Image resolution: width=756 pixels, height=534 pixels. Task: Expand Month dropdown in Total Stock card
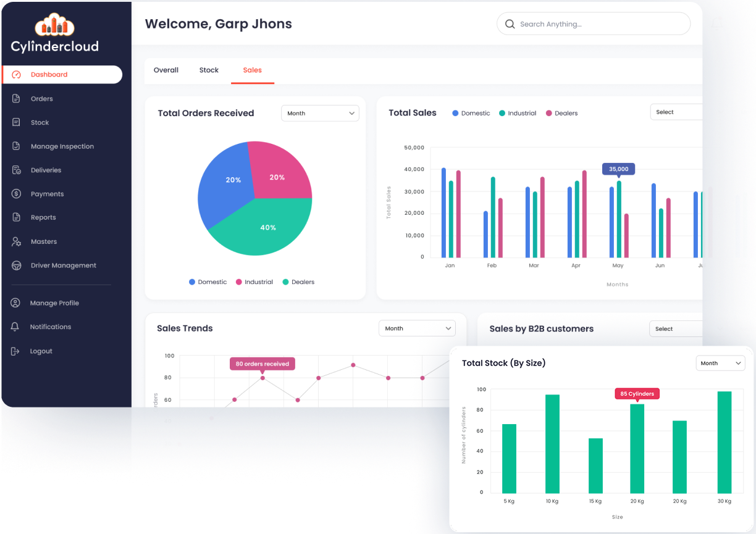720,363
